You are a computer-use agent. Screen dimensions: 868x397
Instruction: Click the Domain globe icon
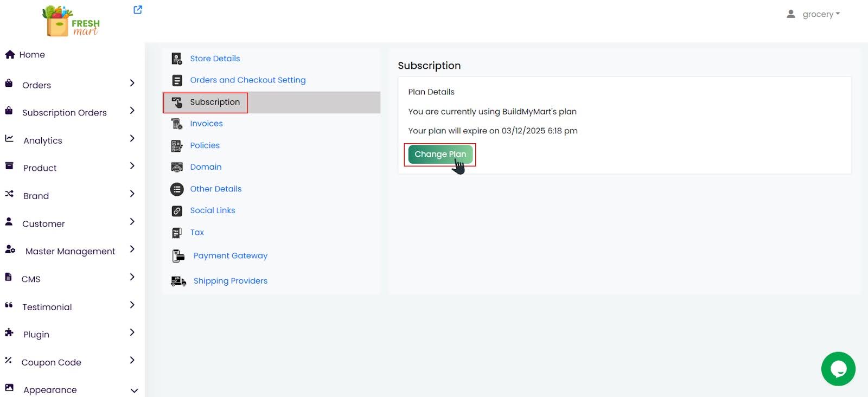(177, 167)
